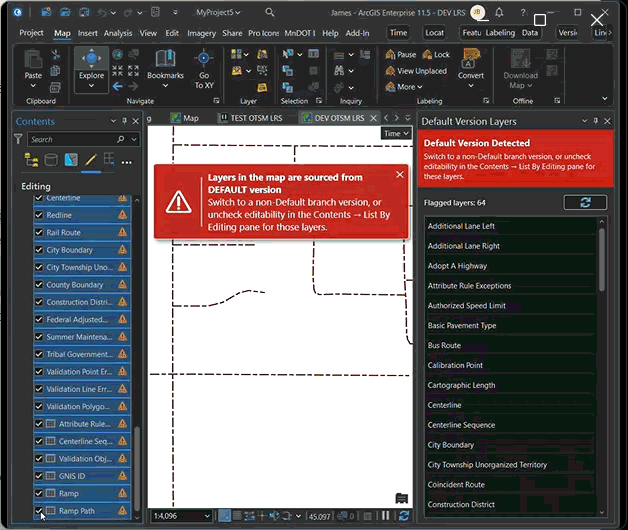Close the Default Version Layers pane
628x530 pixels.
click(607, 121)
